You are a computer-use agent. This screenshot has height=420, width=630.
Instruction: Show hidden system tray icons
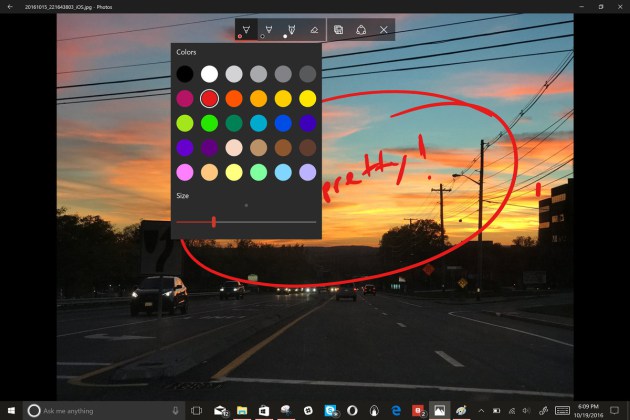pyautogui.click(x=482, y=410)
